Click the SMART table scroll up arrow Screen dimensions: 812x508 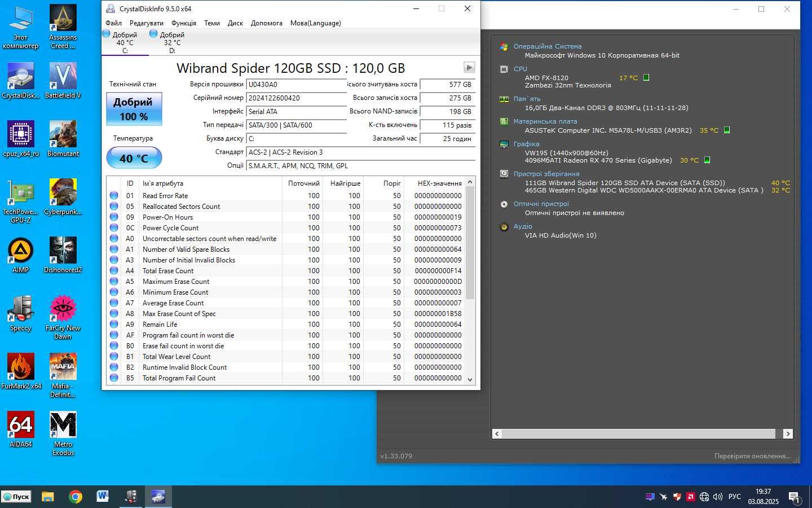pos(470,182)
